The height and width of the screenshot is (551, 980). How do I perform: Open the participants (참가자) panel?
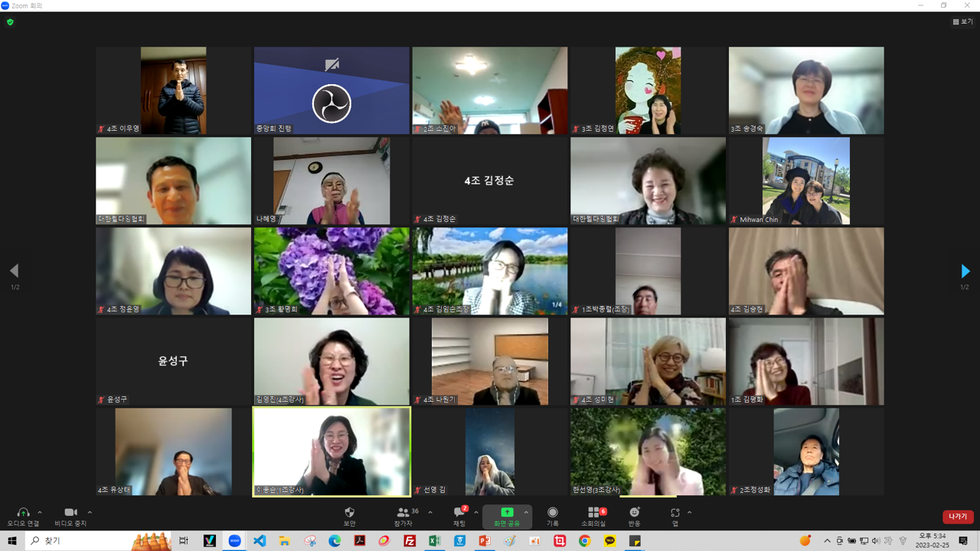(403, 513)
